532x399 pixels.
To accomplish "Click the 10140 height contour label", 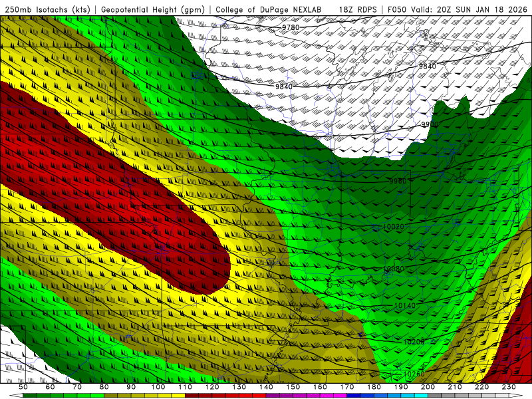I will point(405,305).
